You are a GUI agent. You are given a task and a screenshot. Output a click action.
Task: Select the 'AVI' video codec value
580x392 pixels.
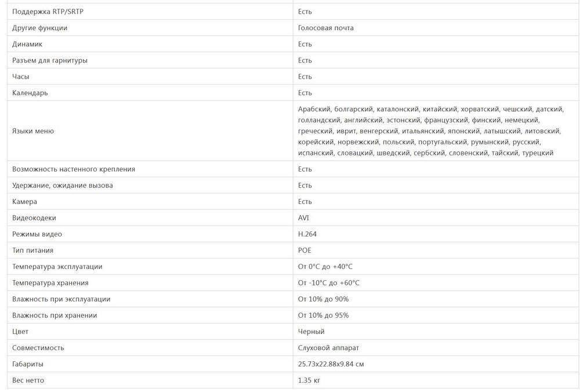(304, 218)
